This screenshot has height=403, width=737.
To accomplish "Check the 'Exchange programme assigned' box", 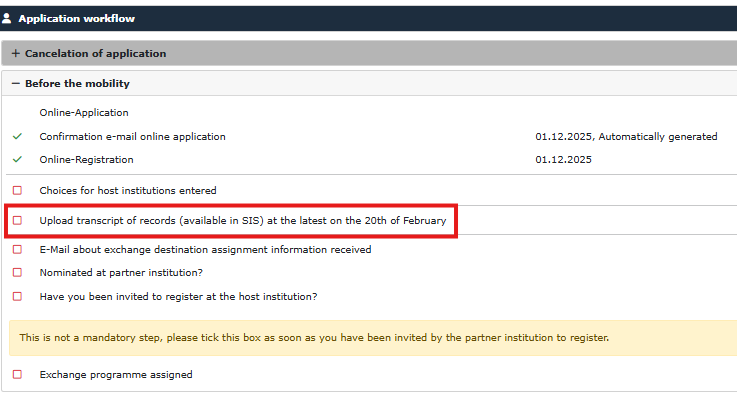I will click(x=17, y=375).
